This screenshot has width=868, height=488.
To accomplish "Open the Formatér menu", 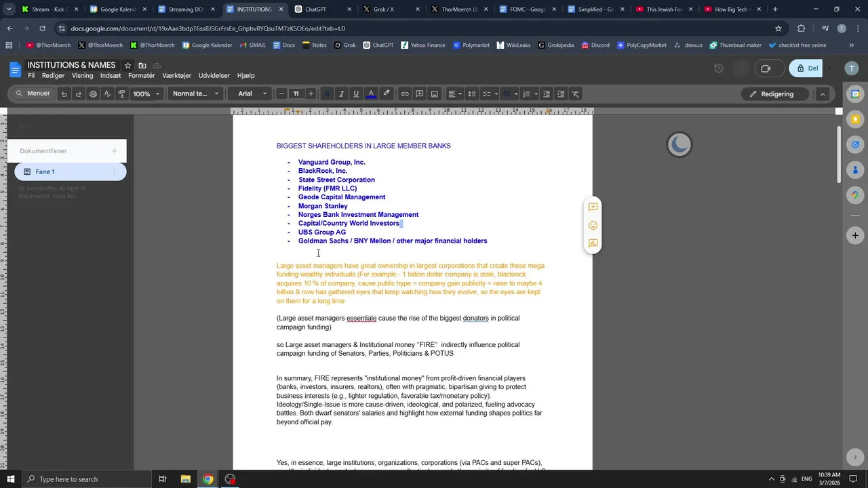I will [142, 76].
